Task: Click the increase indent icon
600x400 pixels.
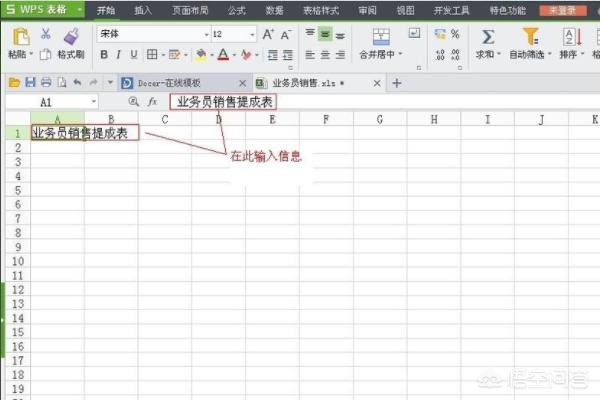Action: [x=288, y=55]
